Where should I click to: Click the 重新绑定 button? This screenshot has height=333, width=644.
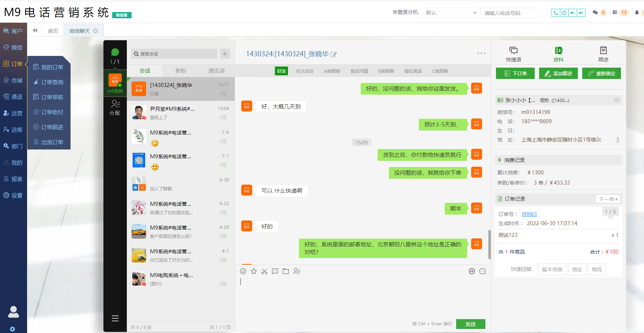click(x=602, y=73)
